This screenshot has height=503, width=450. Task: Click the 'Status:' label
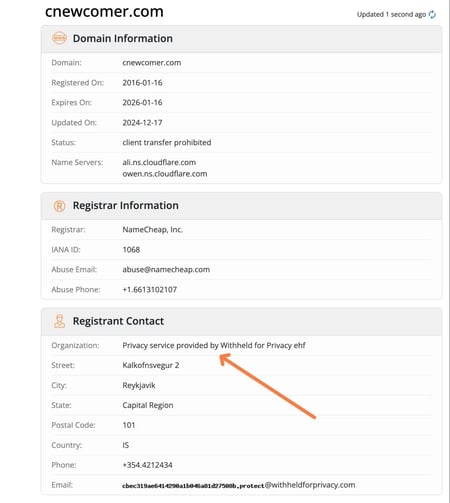[63, 143]
